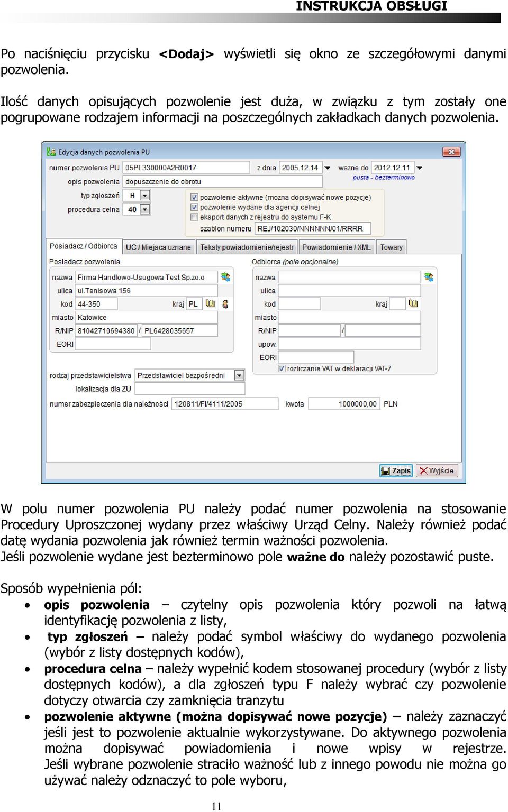Viewport: 508px width, 812px height.
Task: Switch to the 'Towary' tab
Action: pos(392,247)
